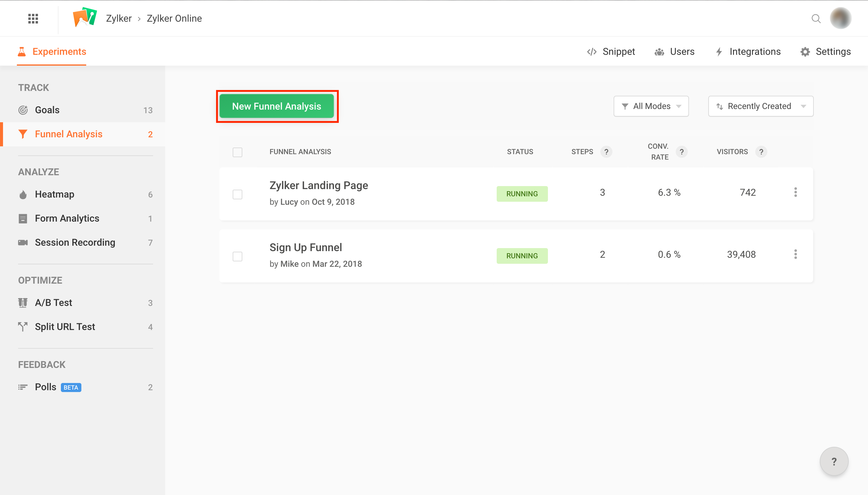Select Funnel Analysis in the sidebar
This screenshot has width=868, height=495.
[82, 134]
